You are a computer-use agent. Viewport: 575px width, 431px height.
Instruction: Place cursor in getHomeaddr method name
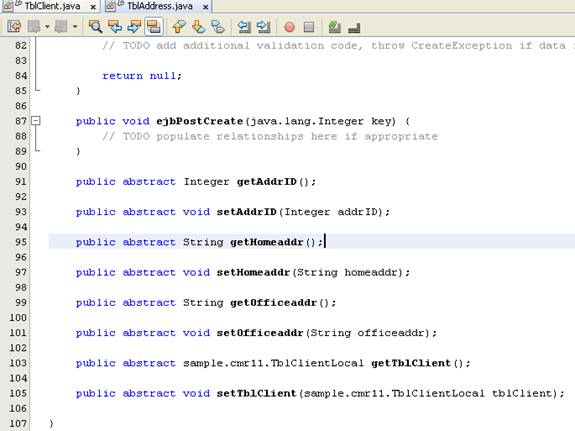[267, 242]
